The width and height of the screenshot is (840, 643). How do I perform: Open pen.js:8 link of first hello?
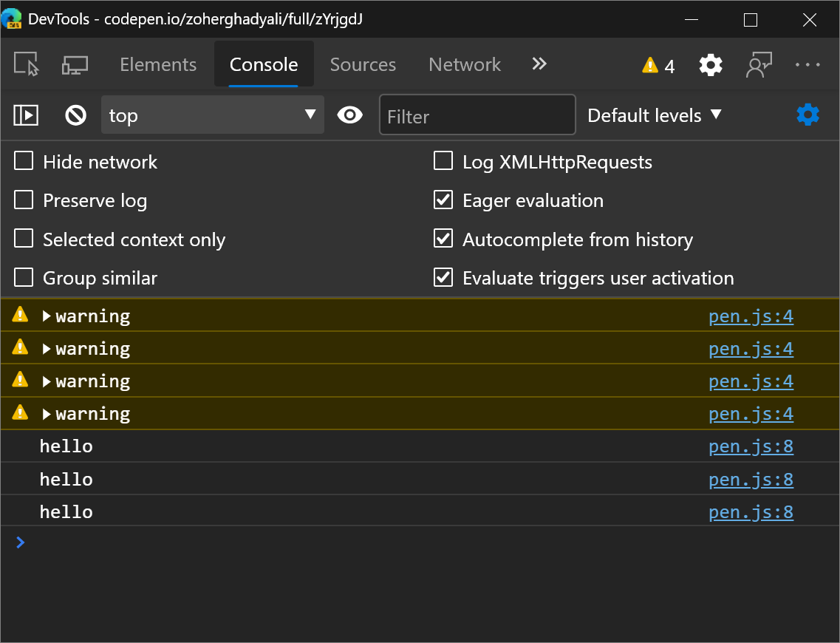point(751,446)
